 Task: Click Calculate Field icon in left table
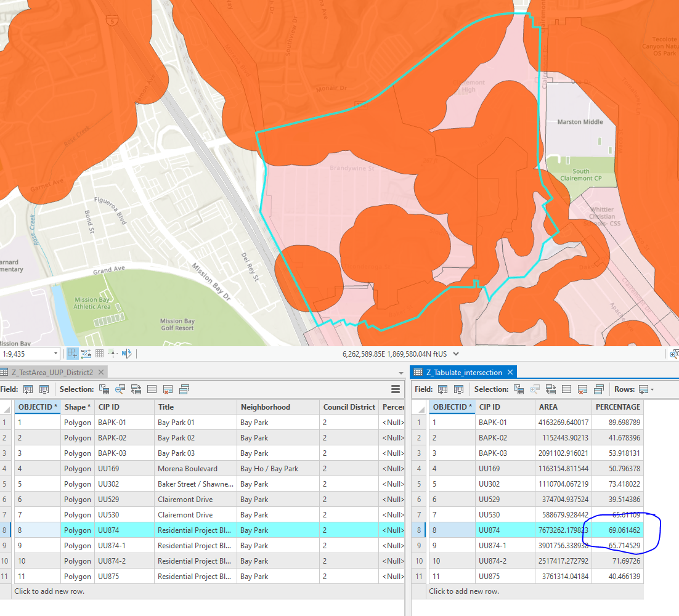(44, 389)
